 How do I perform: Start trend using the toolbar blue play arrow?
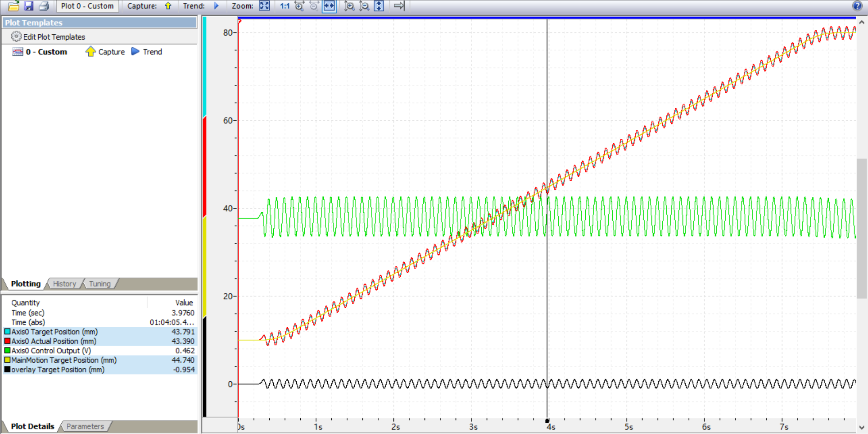(x=217, y=6)
